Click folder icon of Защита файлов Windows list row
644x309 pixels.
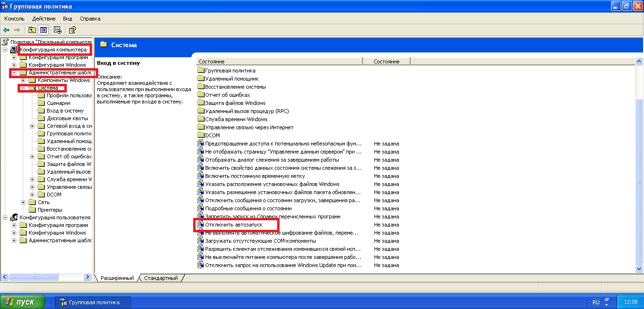201,103
